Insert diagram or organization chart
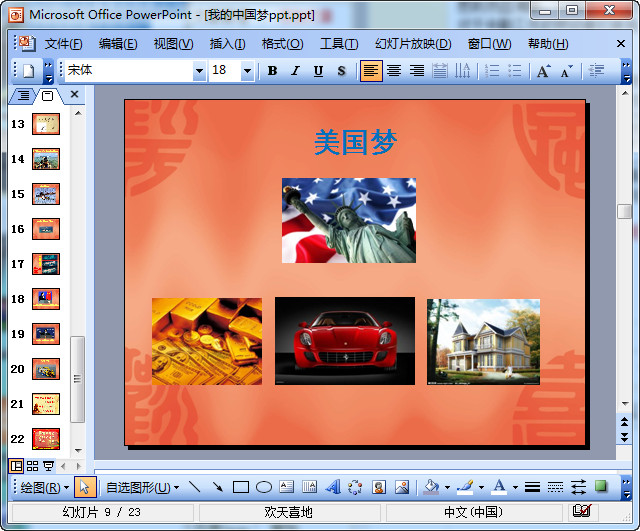Image resolution: width=640 pixels, height=531 pixels. point(355,487)
